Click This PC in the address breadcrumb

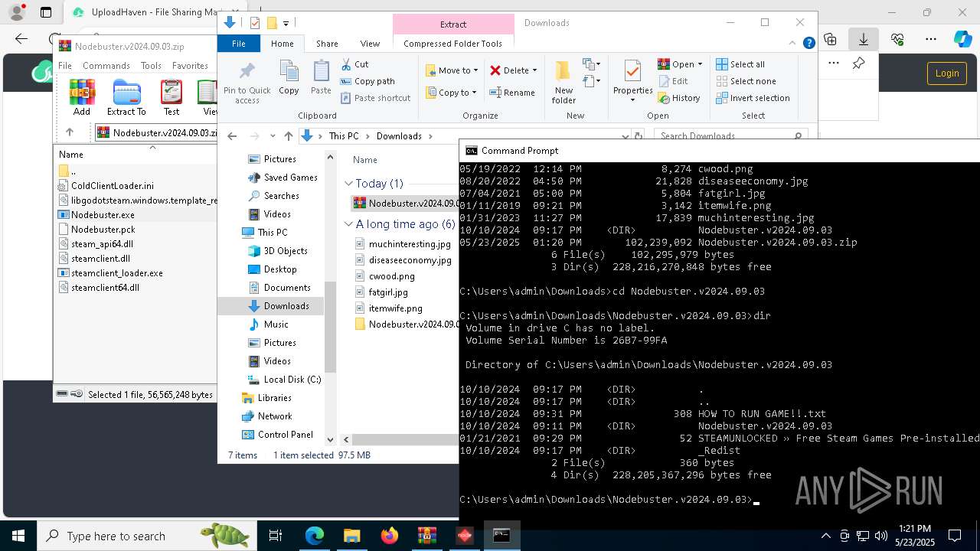pyautogui.click(x=344, y=136)
